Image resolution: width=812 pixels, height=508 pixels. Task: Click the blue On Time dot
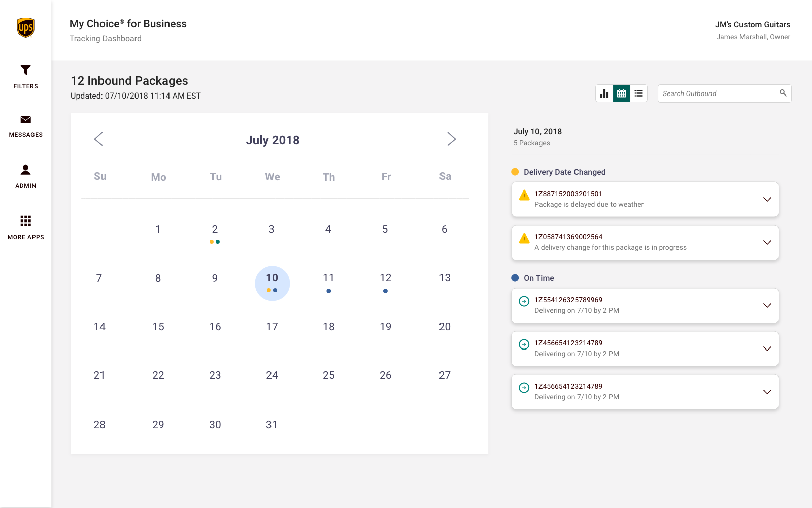click(515, 278)
